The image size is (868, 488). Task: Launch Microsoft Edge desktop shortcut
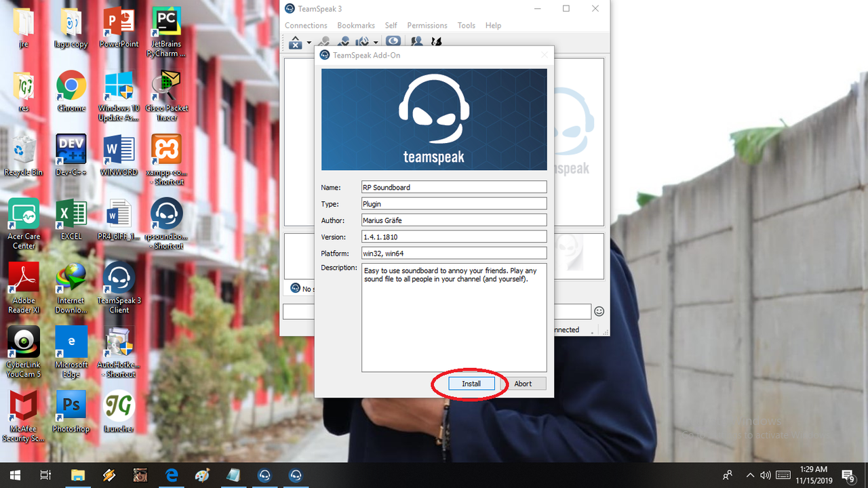click(x=71, y=352)
